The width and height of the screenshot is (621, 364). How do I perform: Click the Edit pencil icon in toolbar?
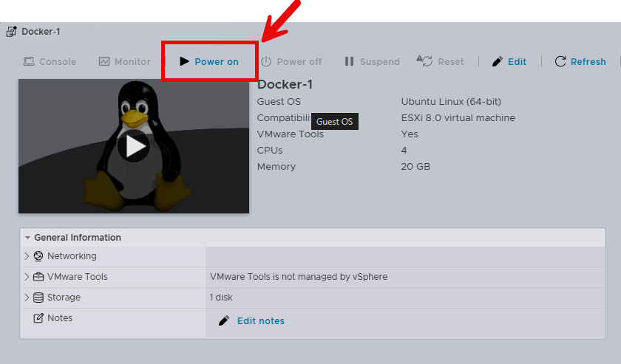point(498,61)
